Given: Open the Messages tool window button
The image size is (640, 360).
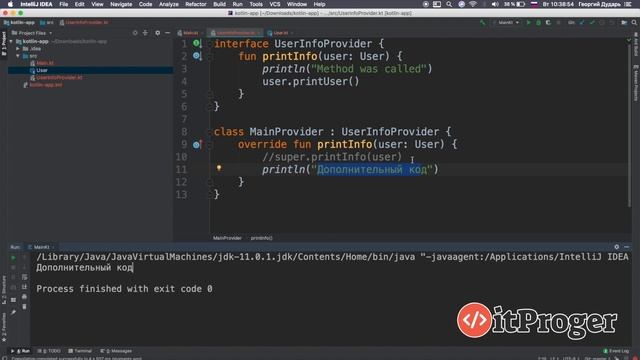Looking at the screenshot, I should click(x=116, y=351).
